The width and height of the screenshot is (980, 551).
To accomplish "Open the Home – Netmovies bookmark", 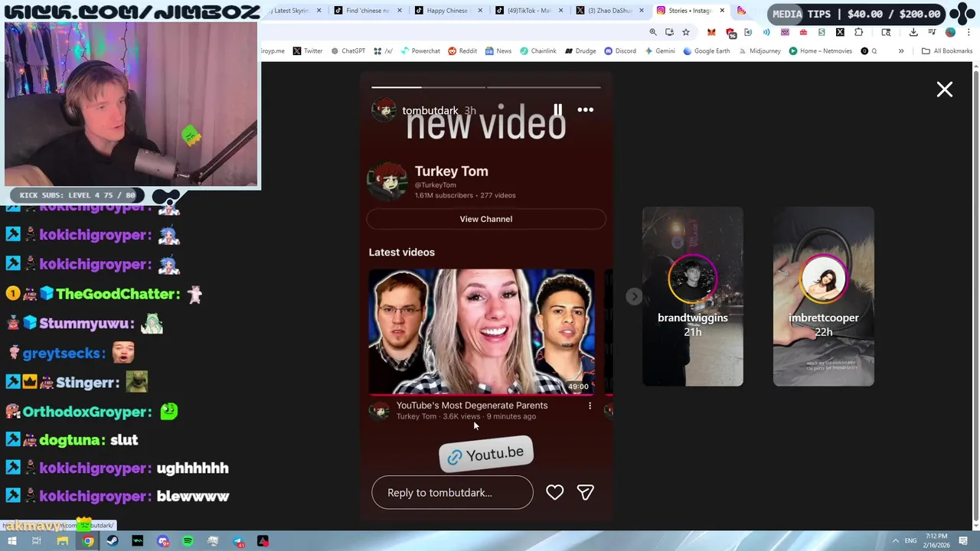I will click(x=821, y=51).
